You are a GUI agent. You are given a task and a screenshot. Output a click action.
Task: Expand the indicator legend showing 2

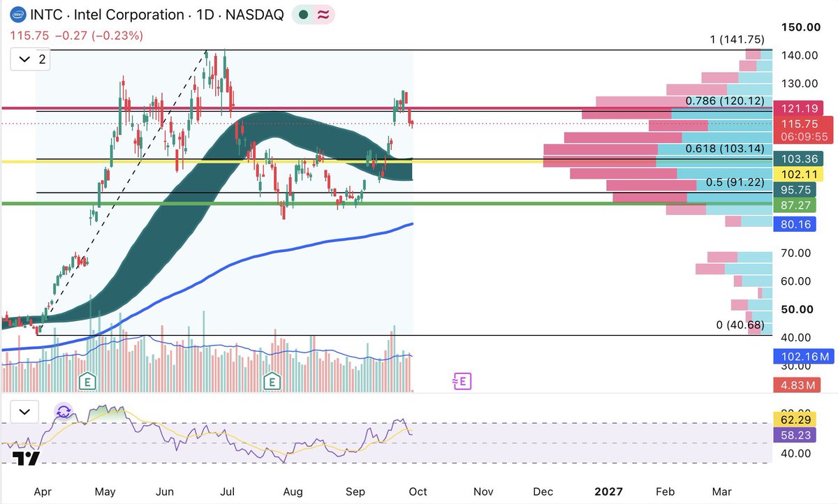click(31, 60)
